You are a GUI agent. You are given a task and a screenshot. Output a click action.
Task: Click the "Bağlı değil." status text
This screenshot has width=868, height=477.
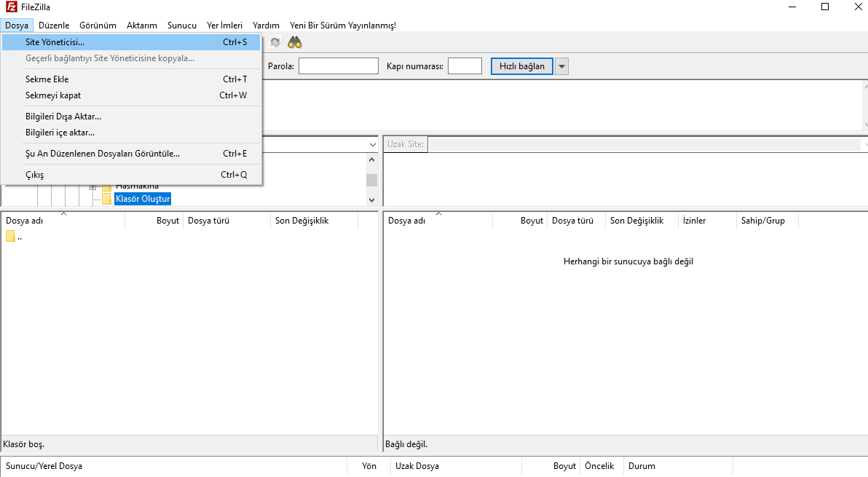[406, 444]
